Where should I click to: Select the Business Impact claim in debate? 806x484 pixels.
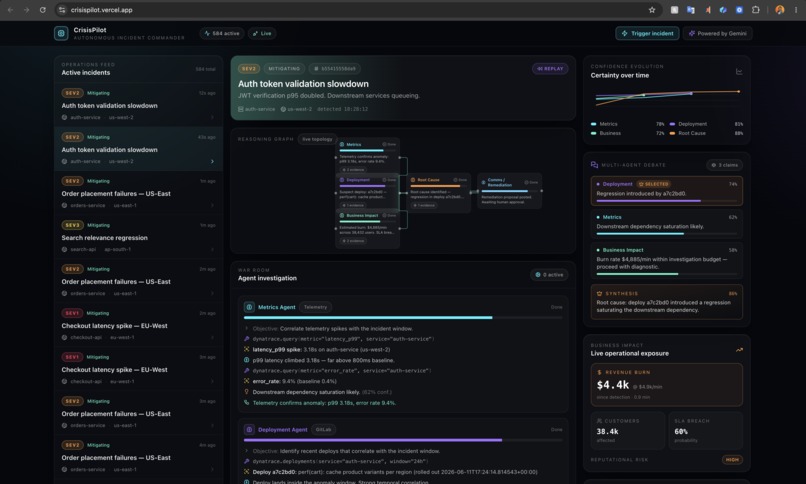click(x=666, y=260)
